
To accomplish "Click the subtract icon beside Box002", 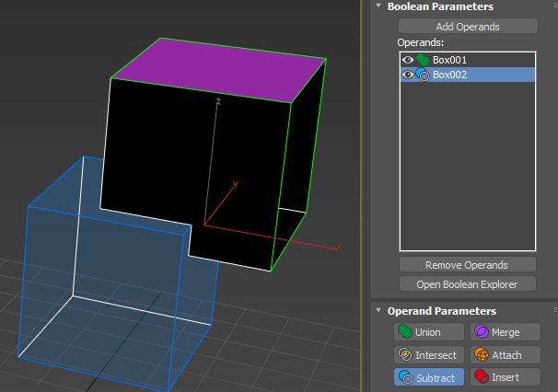I will point(423,75).
